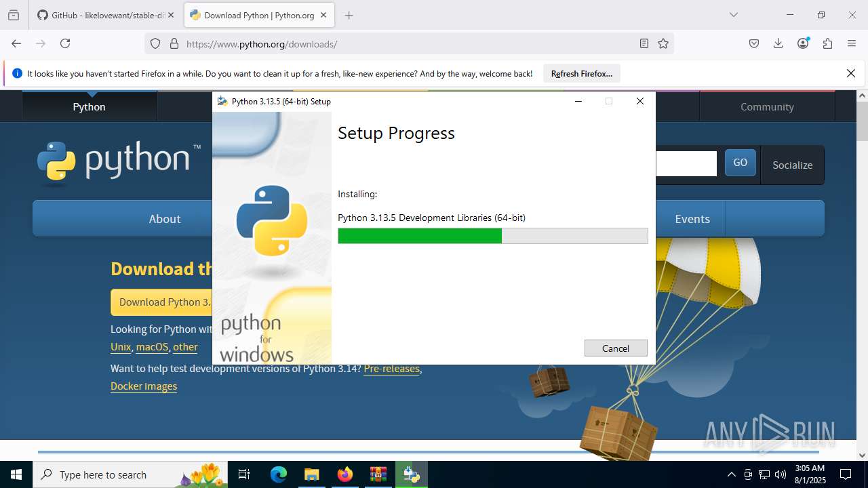The width and height of the screenshot is (868, 488).
Task: Dismiss the Firefox notification bar
Action: 851,73
